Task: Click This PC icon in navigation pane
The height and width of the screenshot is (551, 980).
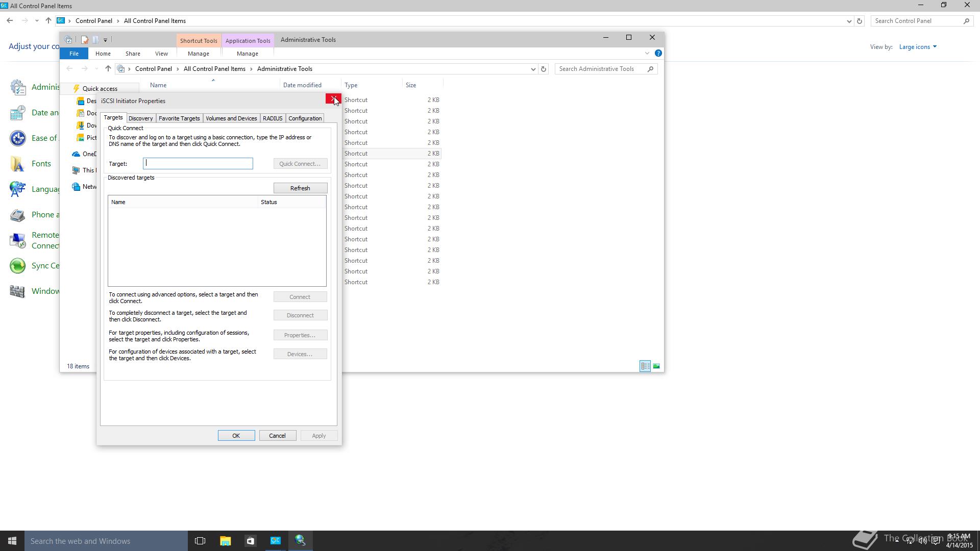Action: click(x=76, y=170)
